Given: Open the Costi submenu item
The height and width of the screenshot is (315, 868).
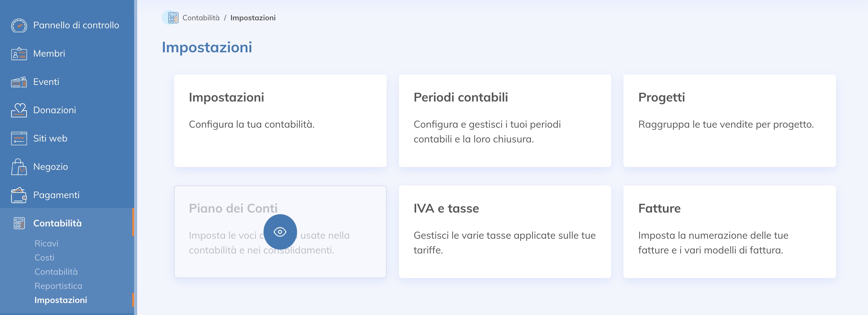Looking at the screenshot, I should point(44,257).
